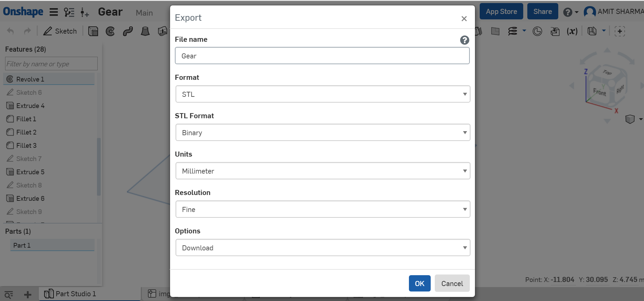Image resolution: width=644 pixels, height=301 pixels.
Task: Select the Loft tool icon
Action: click(x=145, y=31)
